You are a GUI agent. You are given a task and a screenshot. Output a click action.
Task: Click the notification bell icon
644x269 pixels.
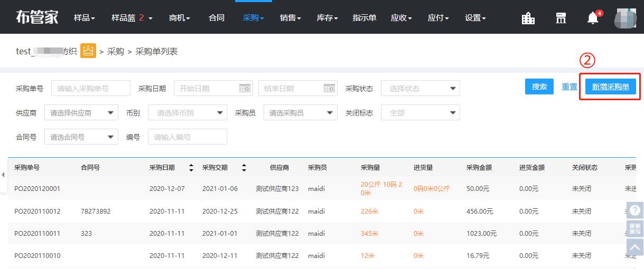point(593,18)
